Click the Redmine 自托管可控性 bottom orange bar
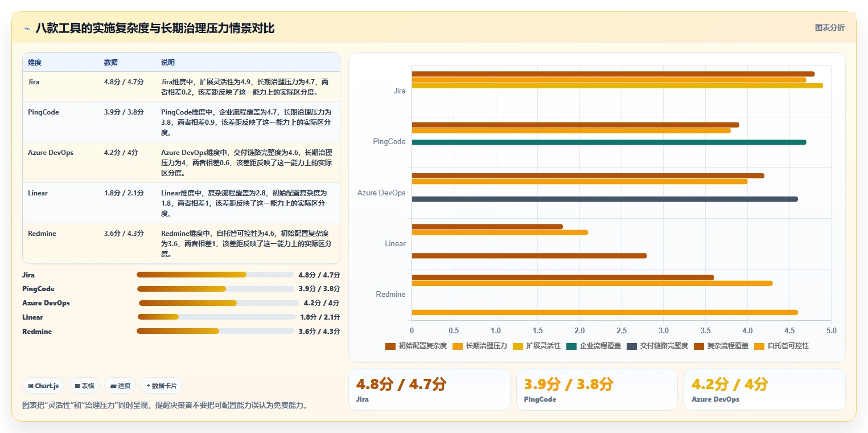 (605, 312)
